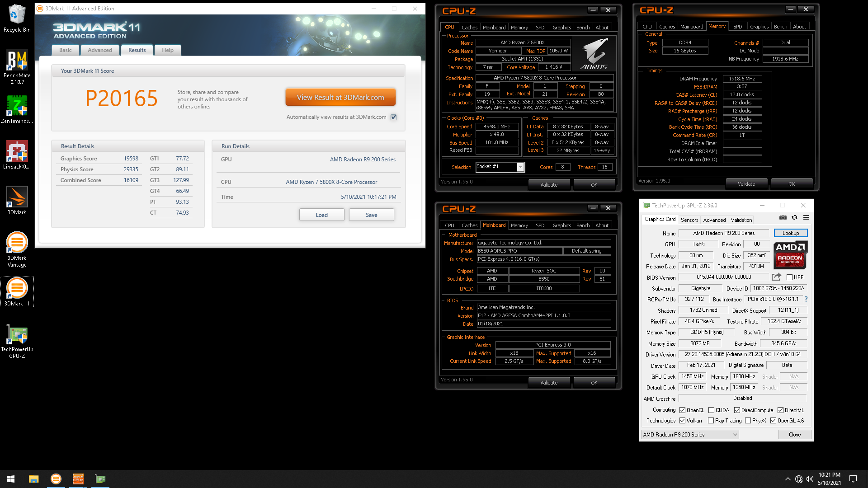Open About tab in CPU-Z CPU window

tap(602, 28)
